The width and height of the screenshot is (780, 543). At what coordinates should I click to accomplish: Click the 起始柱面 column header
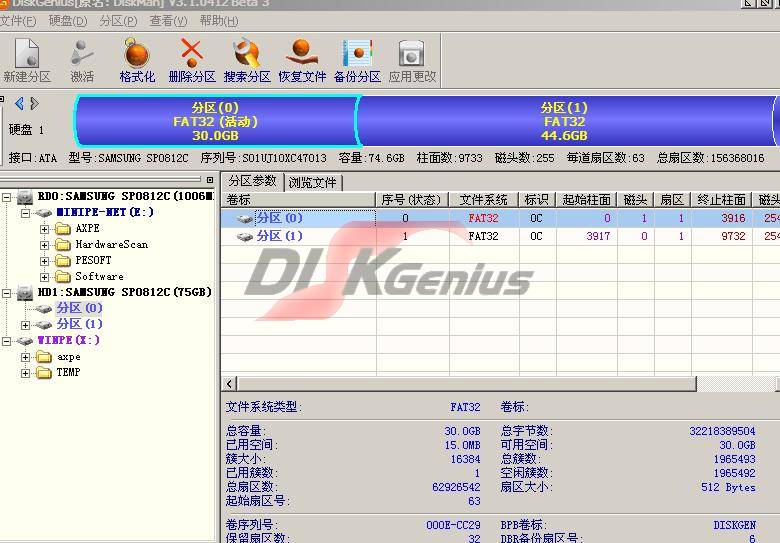(586, 200)
